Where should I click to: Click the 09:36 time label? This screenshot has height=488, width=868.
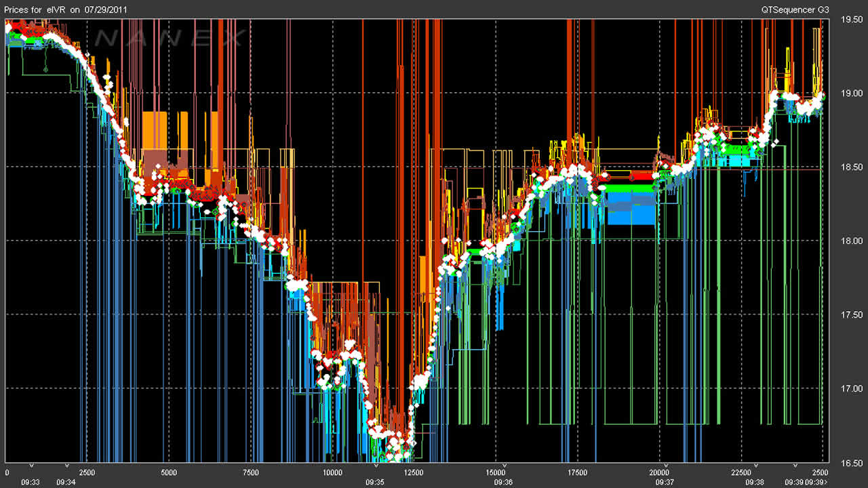point(503,483)
